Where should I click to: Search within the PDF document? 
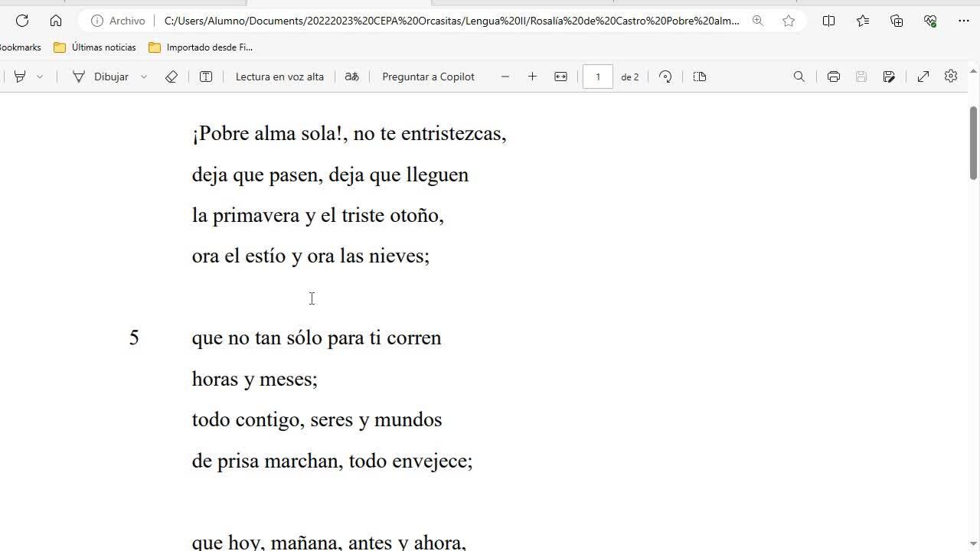[799, 77]
